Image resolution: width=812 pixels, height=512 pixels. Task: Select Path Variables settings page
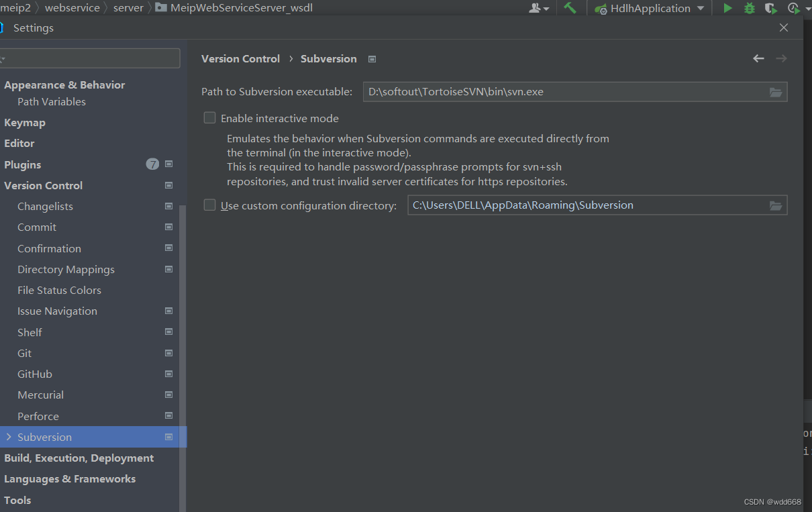pos(52,101)
